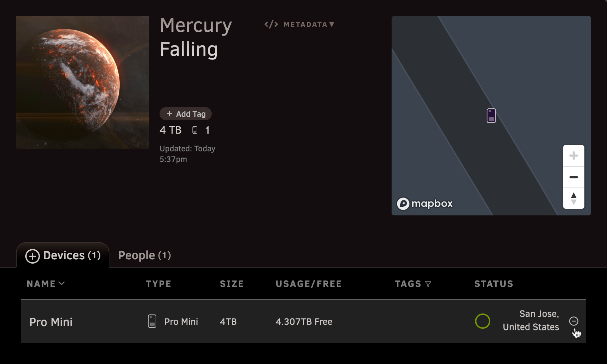Screen dimensions: 607x364
Task: Click the add device plus circle icon
Action: (x=33, y=256)
